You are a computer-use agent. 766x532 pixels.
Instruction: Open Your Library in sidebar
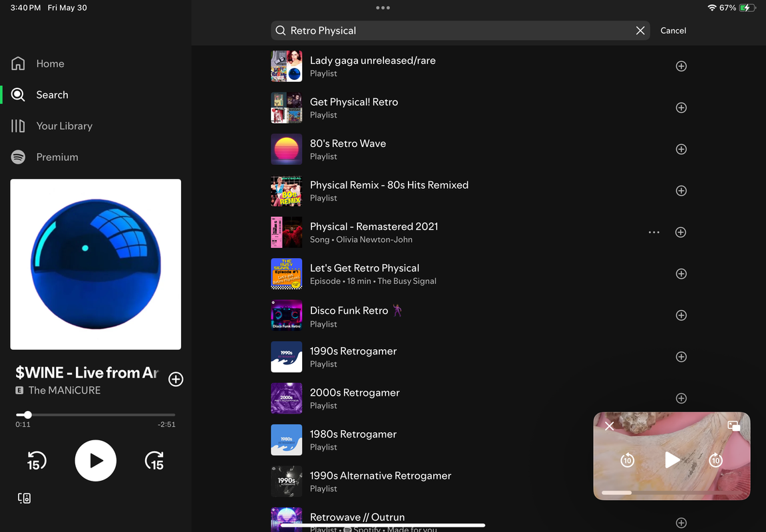pyautogui.click(x=52, y=126)
